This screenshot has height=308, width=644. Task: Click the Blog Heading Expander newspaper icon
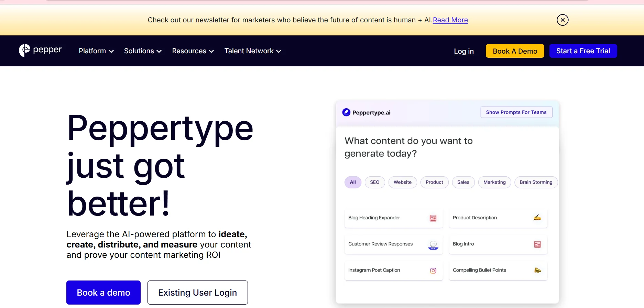[433, 218]
